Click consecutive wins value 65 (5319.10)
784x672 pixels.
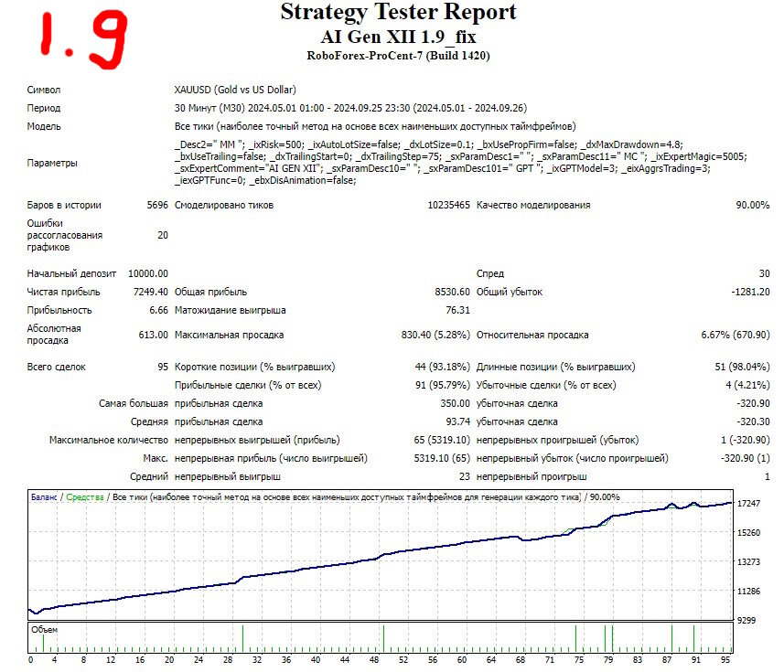(442, 440)
